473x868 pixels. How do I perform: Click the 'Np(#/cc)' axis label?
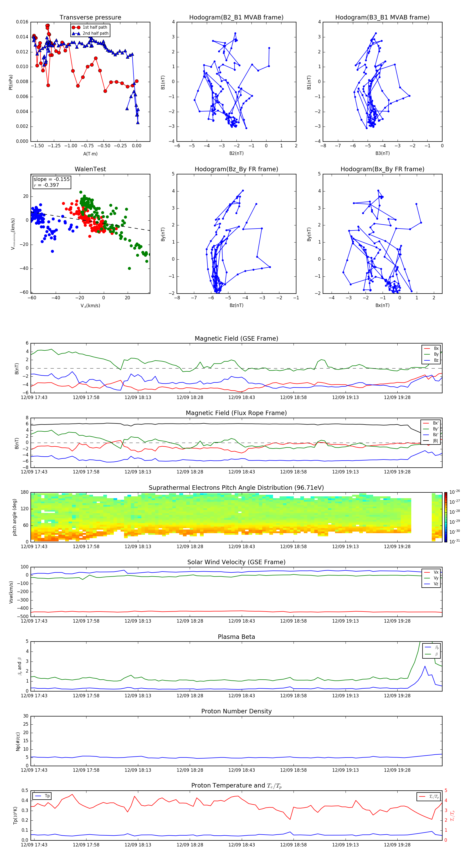18,741
